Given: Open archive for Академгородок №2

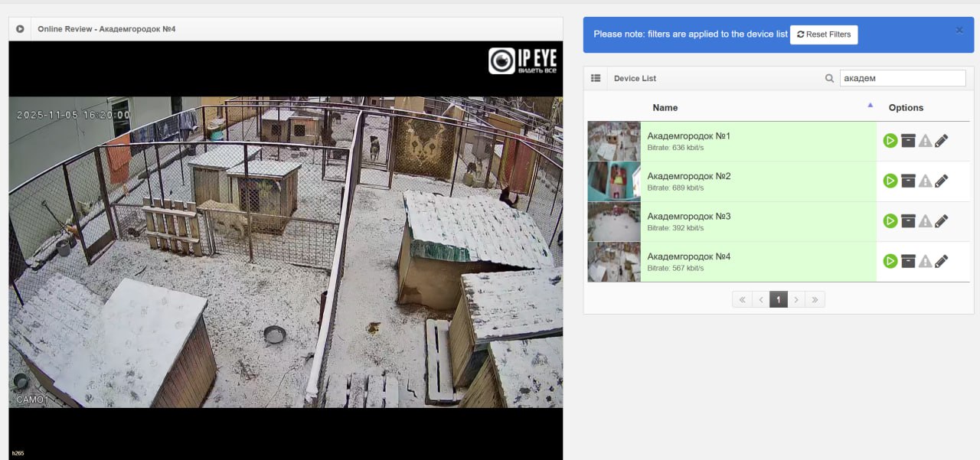Looking at the screenshot, I should [x=908, y=181].
